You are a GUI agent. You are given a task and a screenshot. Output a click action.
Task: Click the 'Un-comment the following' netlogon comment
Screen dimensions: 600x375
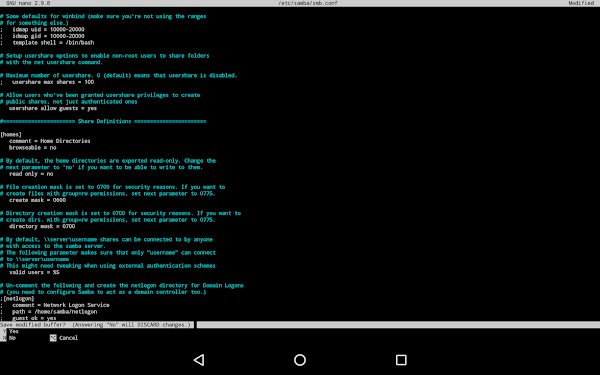[122, 285]
